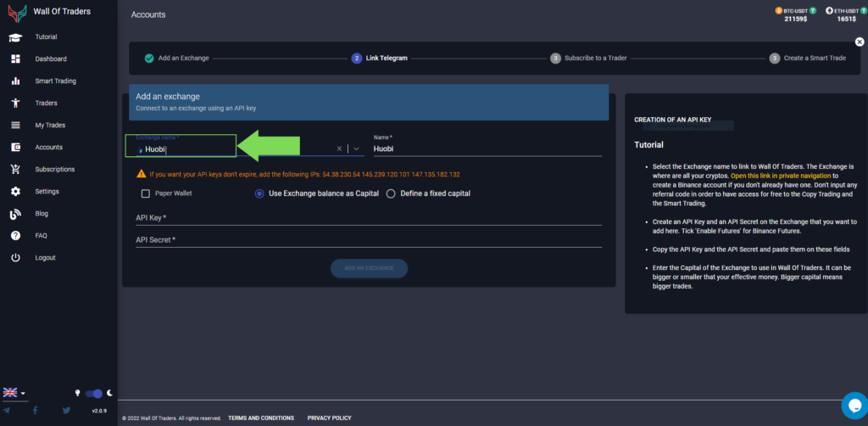Image resolution: width=868 pixels, height=426 pixels.
Task: Click the Accounts page title
Action: pyautogui.click(x=148, y=15)
